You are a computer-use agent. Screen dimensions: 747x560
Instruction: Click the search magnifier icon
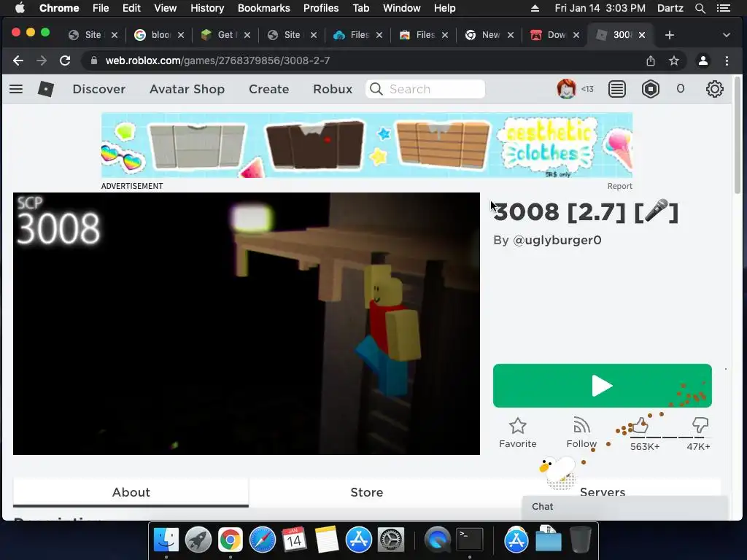[376, 89]
